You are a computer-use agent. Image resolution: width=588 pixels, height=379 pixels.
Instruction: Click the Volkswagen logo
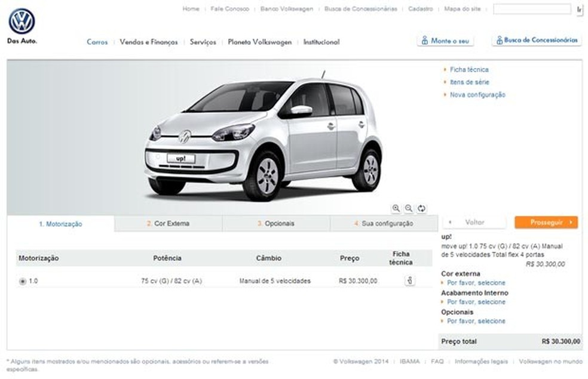tap(22, 21)
